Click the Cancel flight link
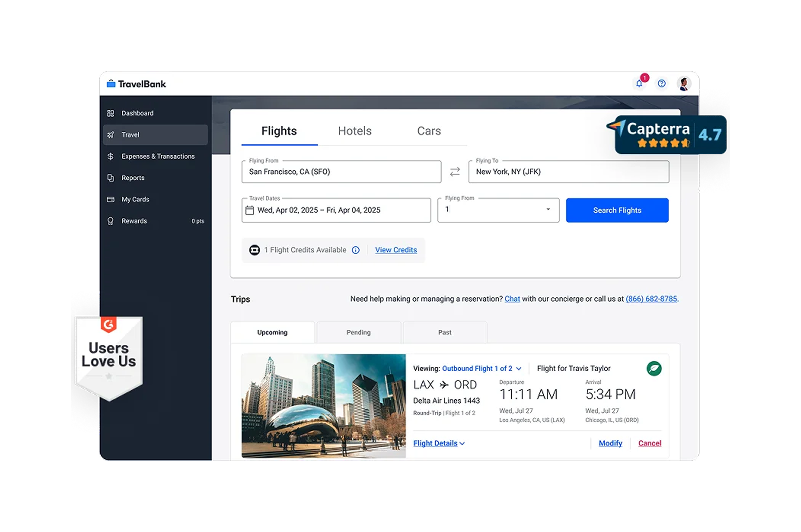 coord(650,443)
